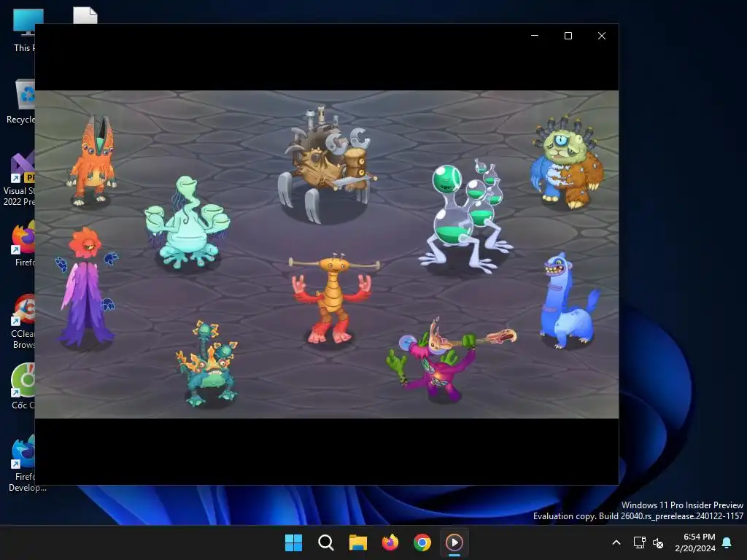Click the mint green tentacle monster
747x560 pixels.
[187, 223]
